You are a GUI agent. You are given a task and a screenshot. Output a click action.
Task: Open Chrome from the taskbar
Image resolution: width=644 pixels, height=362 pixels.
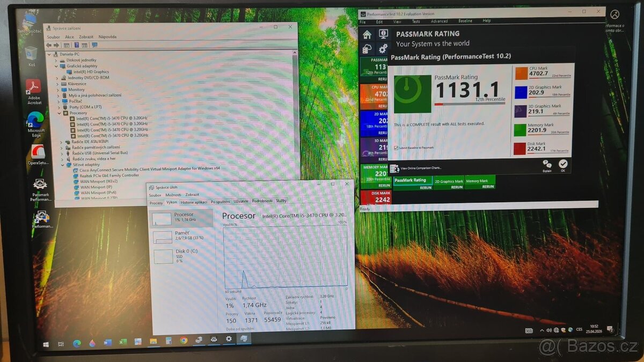click(184, 340)
